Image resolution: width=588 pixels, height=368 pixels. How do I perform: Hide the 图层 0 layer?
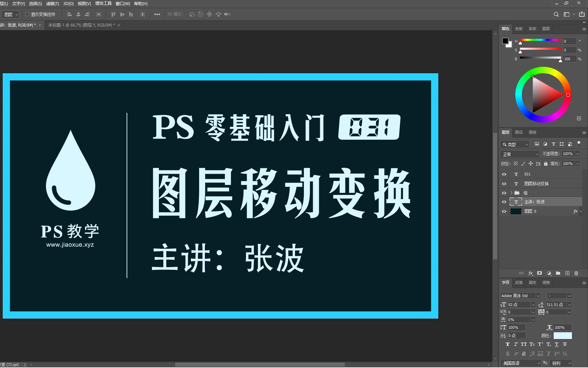(x=504, y=211)
